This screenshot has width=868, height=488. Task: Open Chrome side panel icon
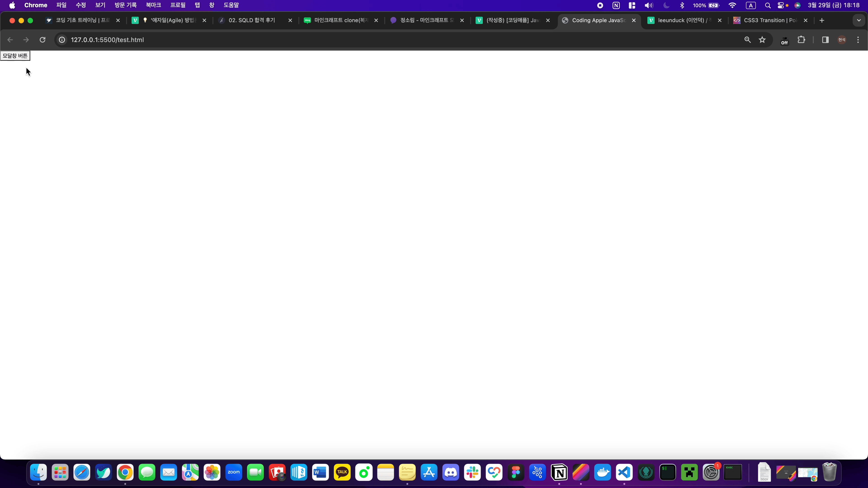825,40
